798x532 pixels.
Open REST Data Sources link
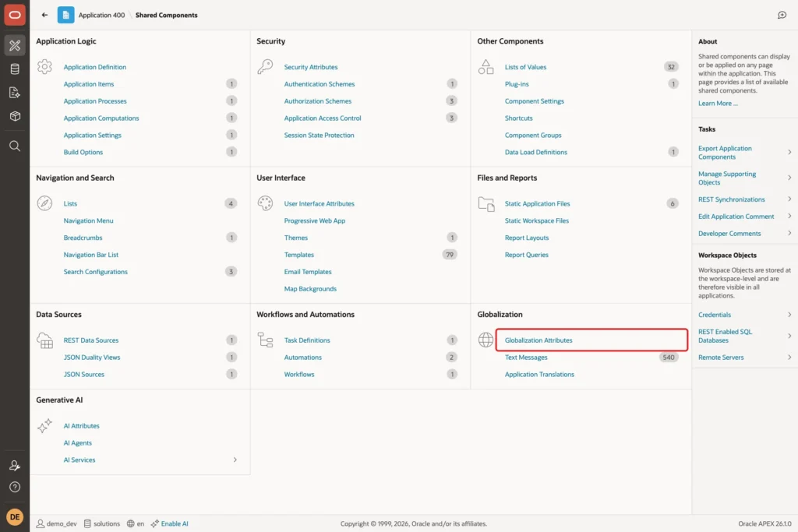[90, 340]
